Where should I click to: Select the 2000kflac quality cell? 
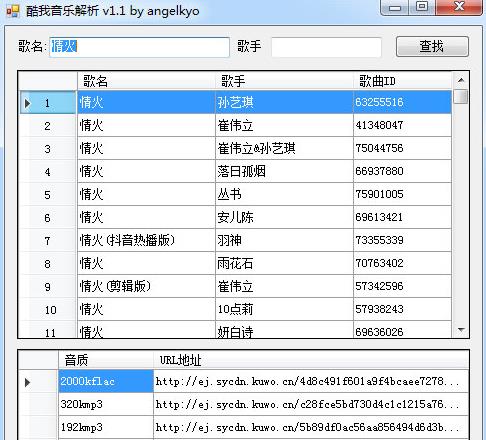(106, 381)
